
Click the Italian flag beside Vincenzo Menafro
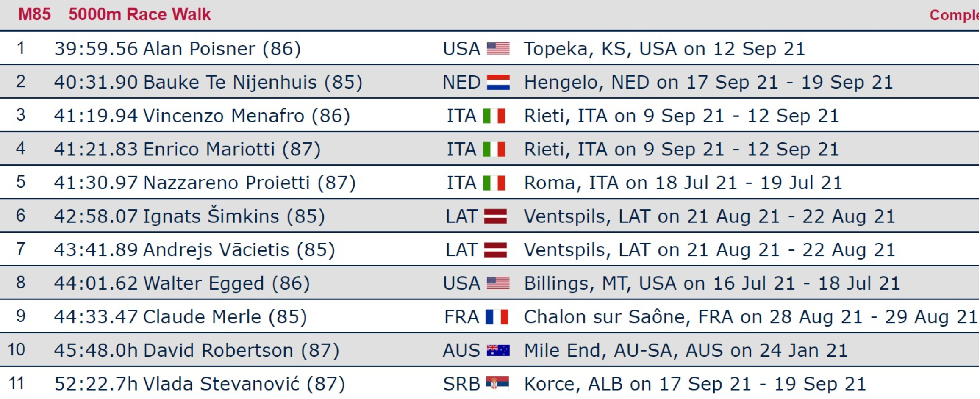click(x=494, y=116)
